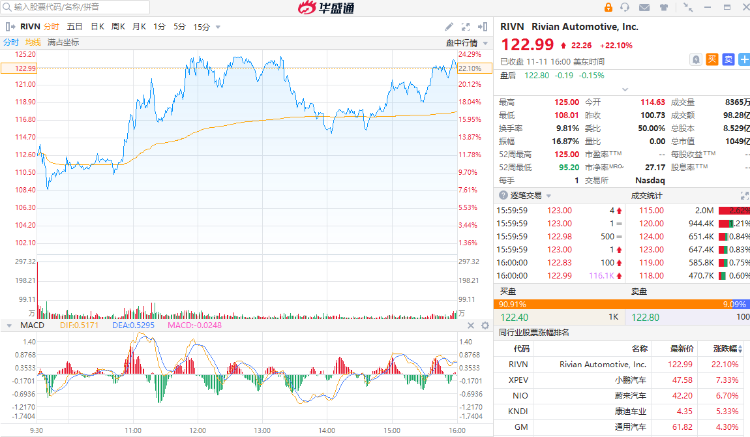Click the fullscreen chart expand icon
The height and width of the screenshot is (437, 750).
tap(466, 27)
